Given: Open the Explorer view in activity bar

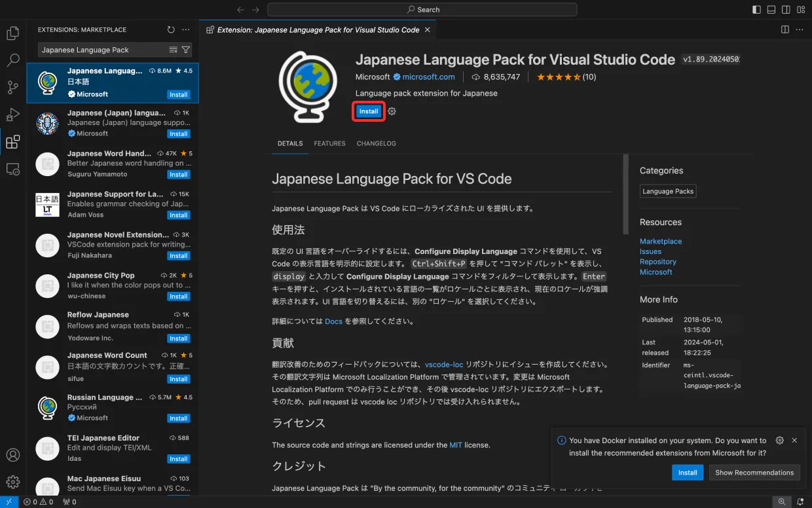Looking at the screenshot, I should coord(12,33).
